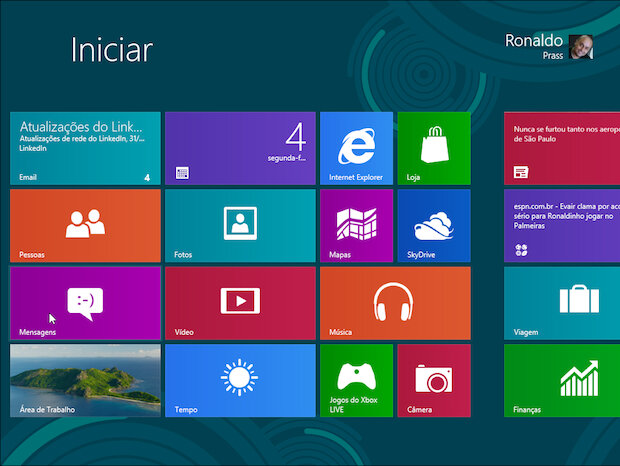Click the segunda-f... weekday text

287,158
